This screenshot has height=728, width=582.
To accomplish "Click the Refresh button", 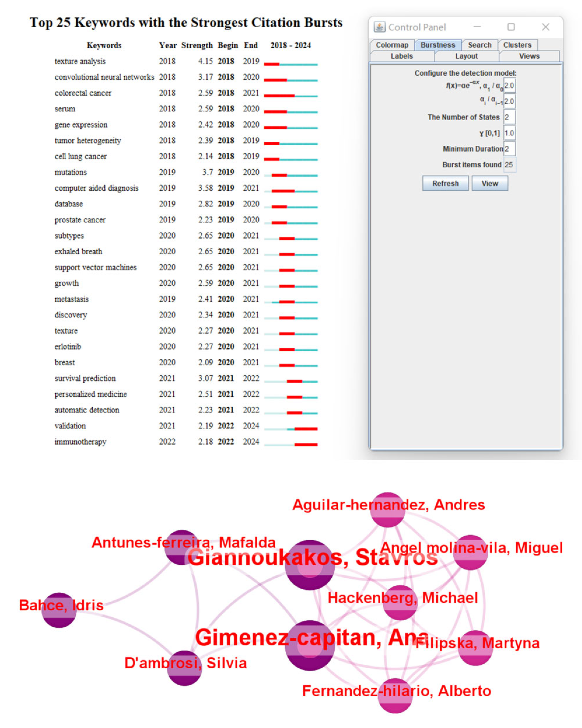I will (445, 183).
